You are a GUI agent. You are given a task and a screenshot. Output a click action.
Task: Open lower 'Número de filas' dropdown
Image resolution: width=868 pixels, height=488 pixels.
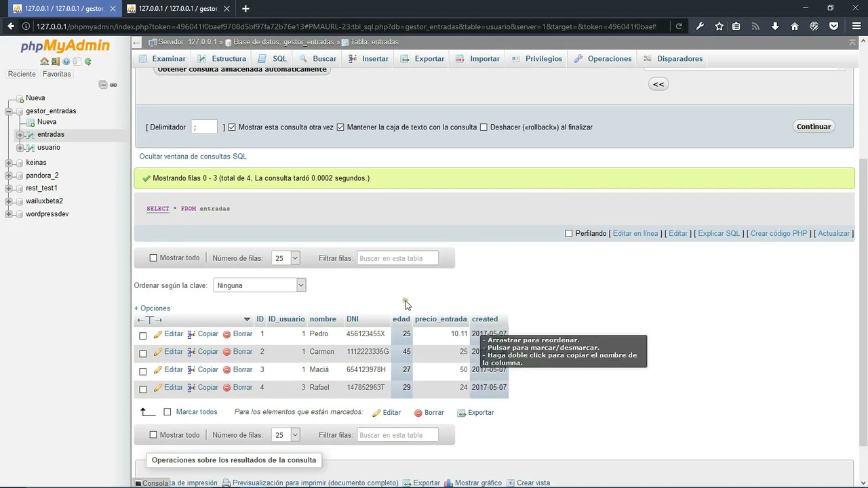[x=285, y=435]
